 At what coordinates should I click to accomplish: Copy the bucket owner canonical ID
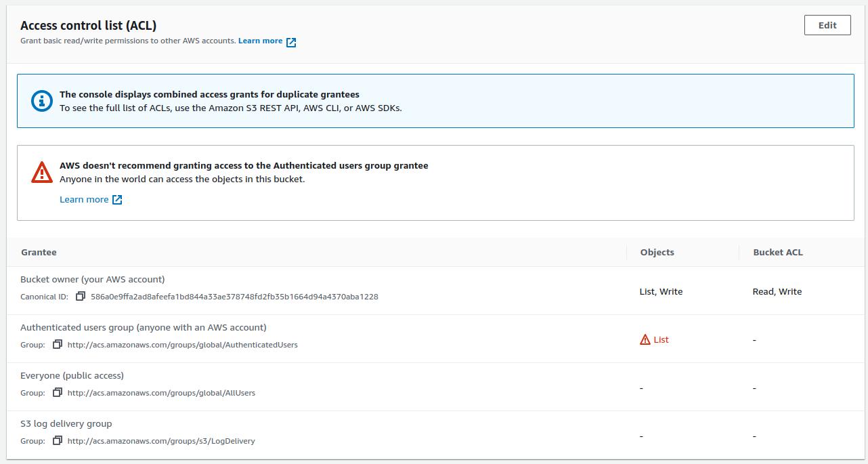pyautogui.click(x=81, y=296)
